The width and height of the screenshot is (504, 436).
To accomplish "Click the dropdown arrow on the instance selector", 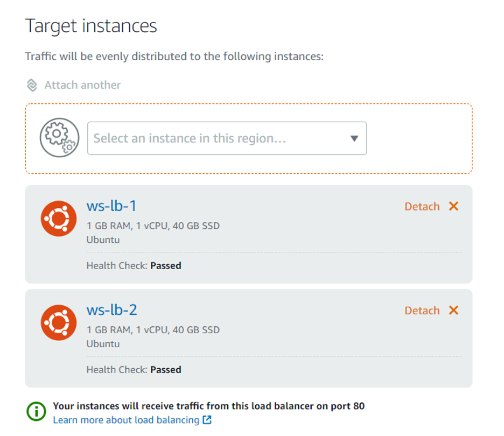I will (354, 138).
